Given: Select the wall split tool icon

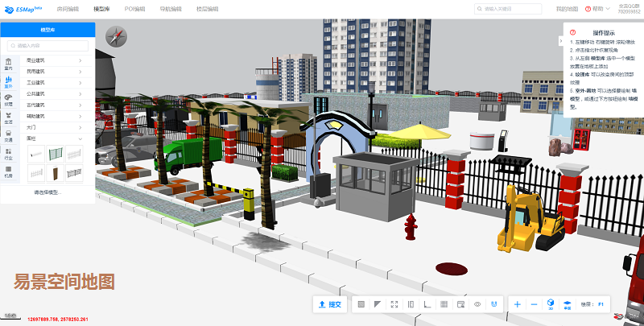Looking at the screenshot, I should tap(411, 304).
